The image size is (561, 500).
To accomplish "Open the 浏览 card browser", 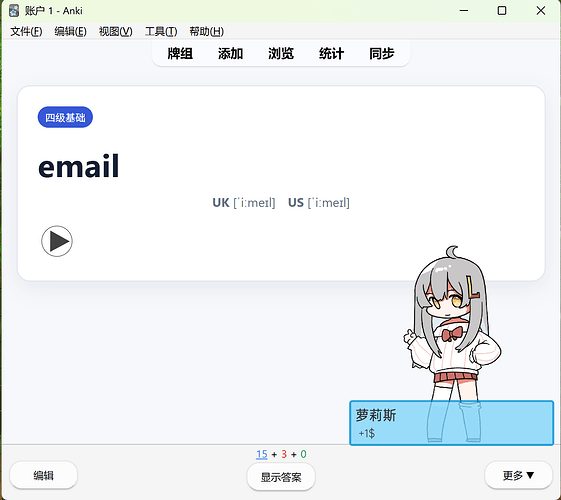I will coord(281,54).
